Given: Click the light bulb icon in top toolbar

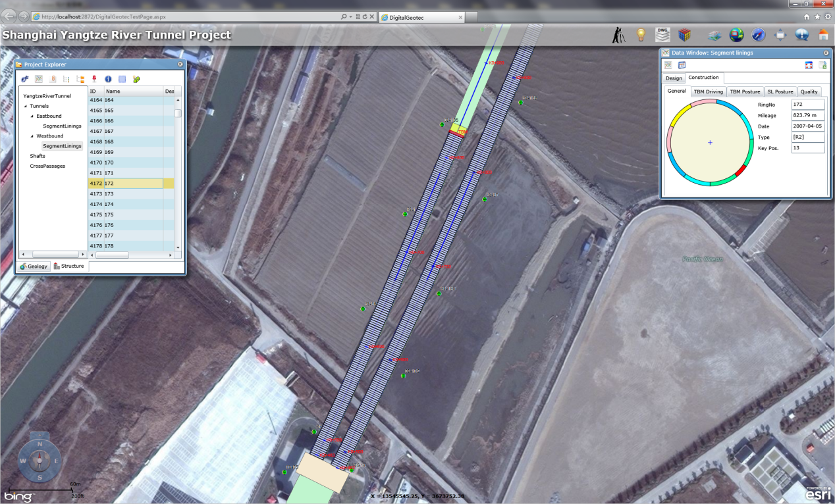Looking at the screenshot, I should tap(640, 35).
